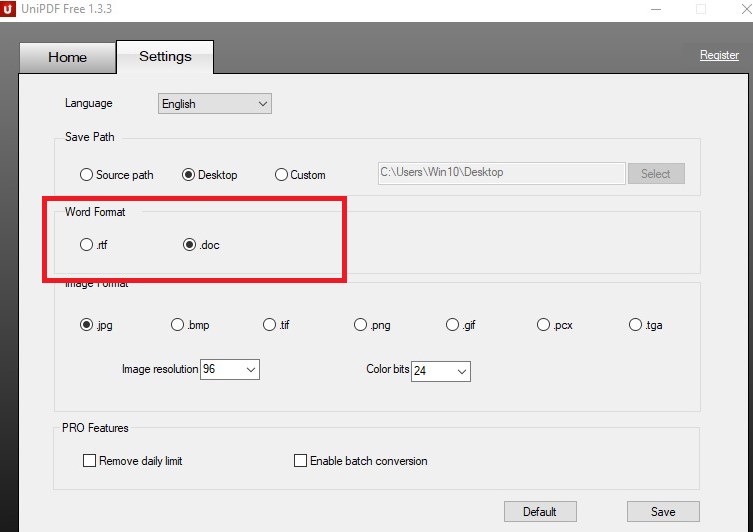Select the Source path radio button

coord(117,175)
